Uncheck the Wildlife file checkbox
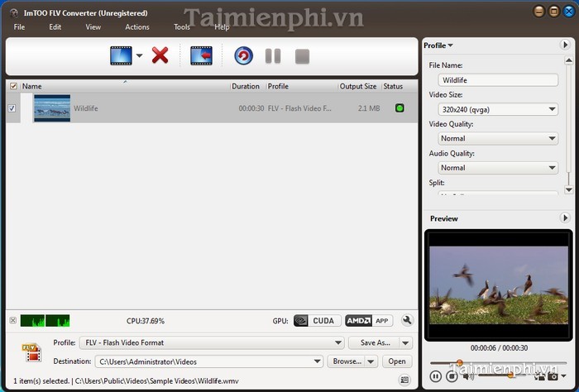This screenshot has height=392, width=579. click(x=12, y=108)
